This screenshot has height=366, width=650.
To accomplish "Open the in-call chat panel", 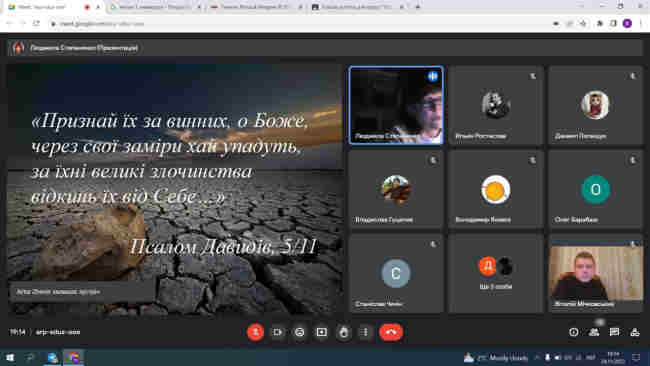I will pos(614,332).
